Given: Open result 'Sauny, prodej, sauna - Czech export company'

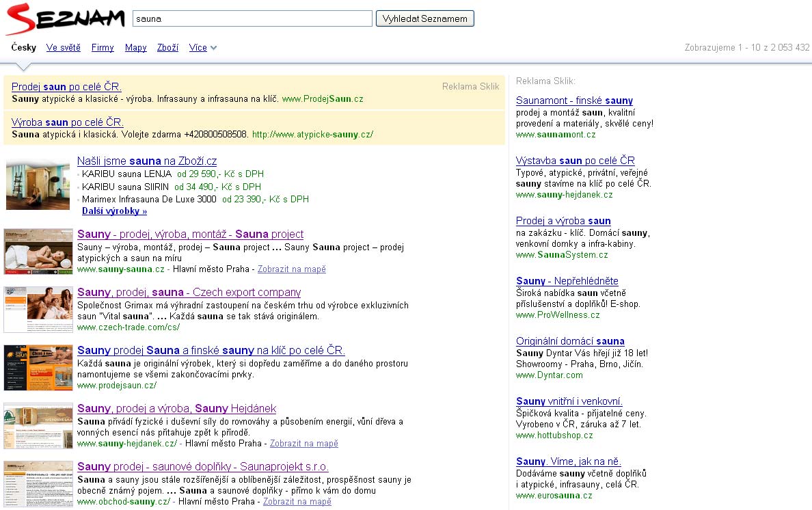Looking at the screenshot, I should click(x=189, y=292).
